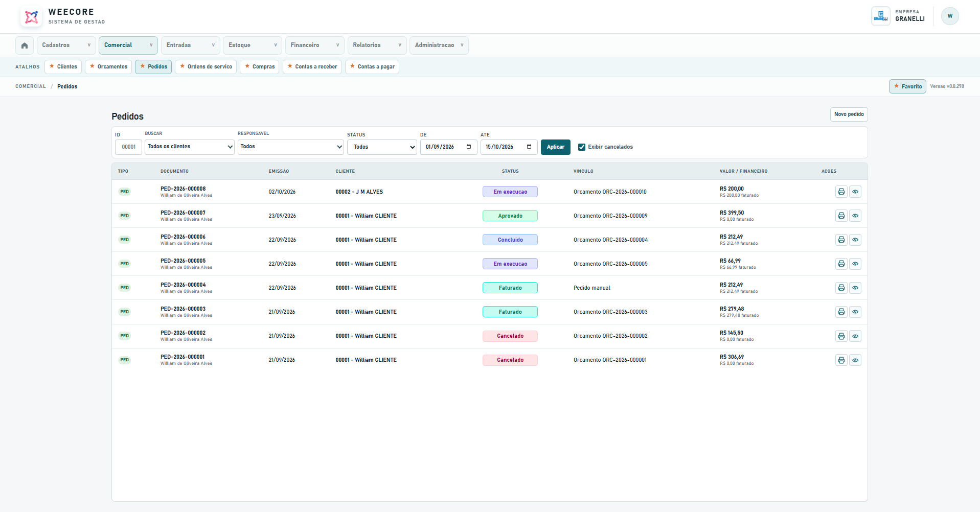View details of order PED-2026-000003

point(855,312)
